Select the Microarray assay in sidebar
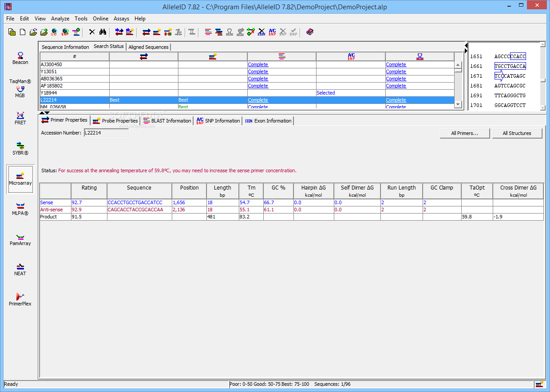Viewport: 550px width, 392px height. pyautogui.click(x=20, y=179)
